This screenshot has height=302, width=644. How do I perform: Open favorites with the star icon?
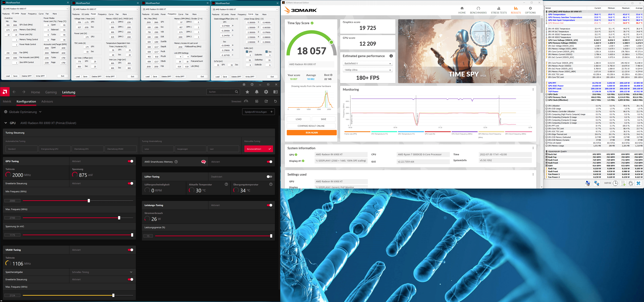tap(247, 92)
